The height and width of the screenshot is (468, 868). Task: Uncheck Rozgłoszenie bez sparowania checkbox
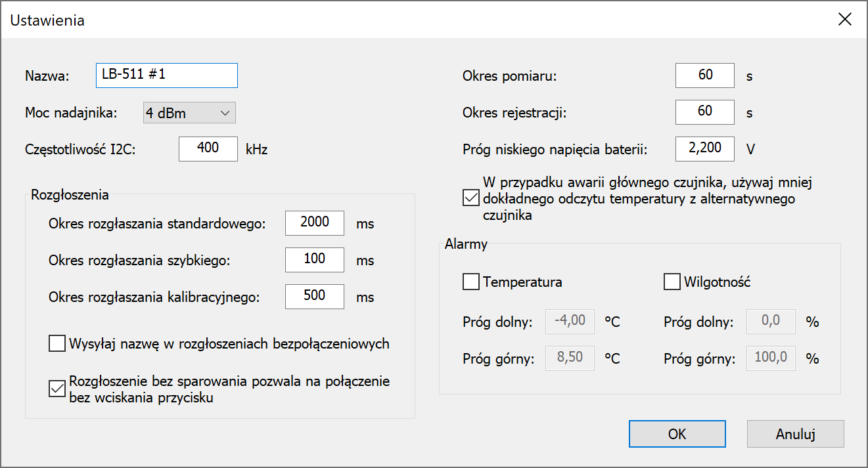57,389
